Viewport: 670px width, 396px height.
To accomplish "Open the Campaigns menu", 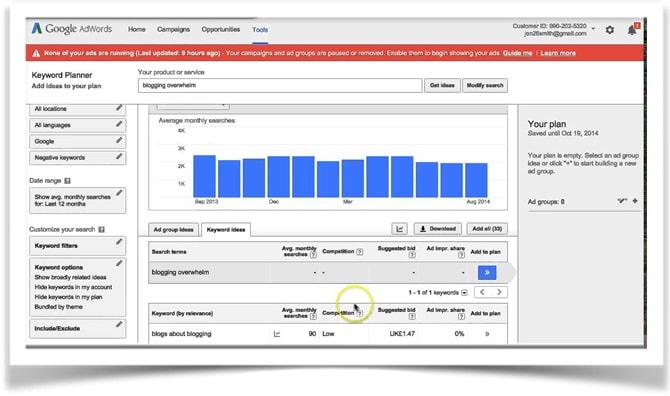I will tap(173, 29).
